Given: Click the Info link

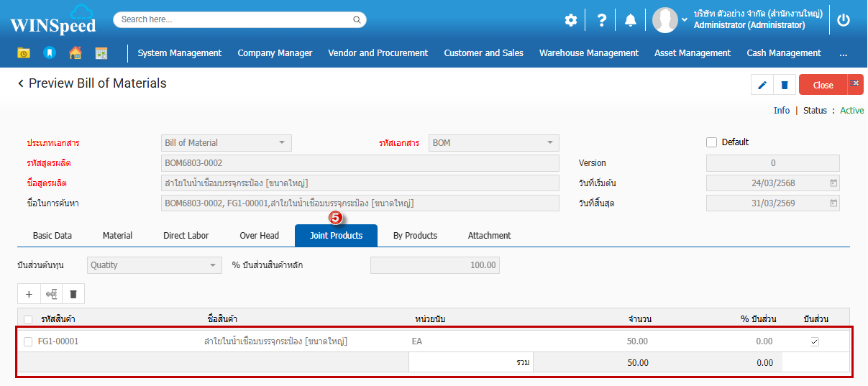Looking at the screenshot, I should pyautogui.click(x=781, y=111).
